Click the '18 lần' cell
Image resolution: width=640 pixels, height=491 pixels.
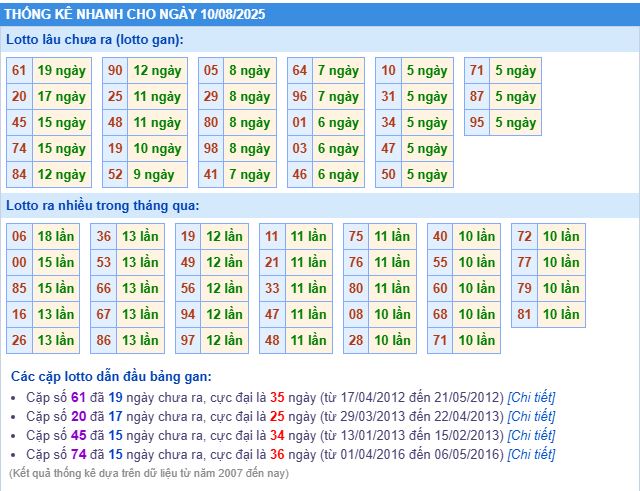click(x=56, y=236)
